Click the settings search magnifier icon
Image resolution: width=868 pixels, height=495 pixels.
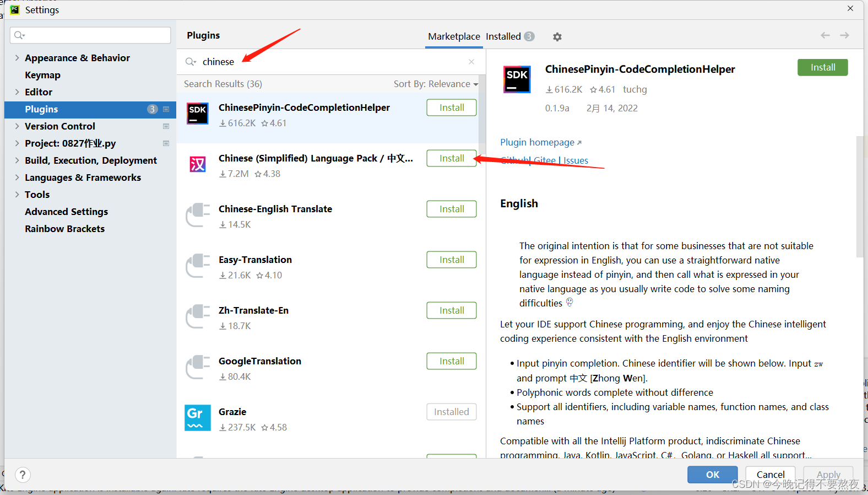click(x=19, y=35)
